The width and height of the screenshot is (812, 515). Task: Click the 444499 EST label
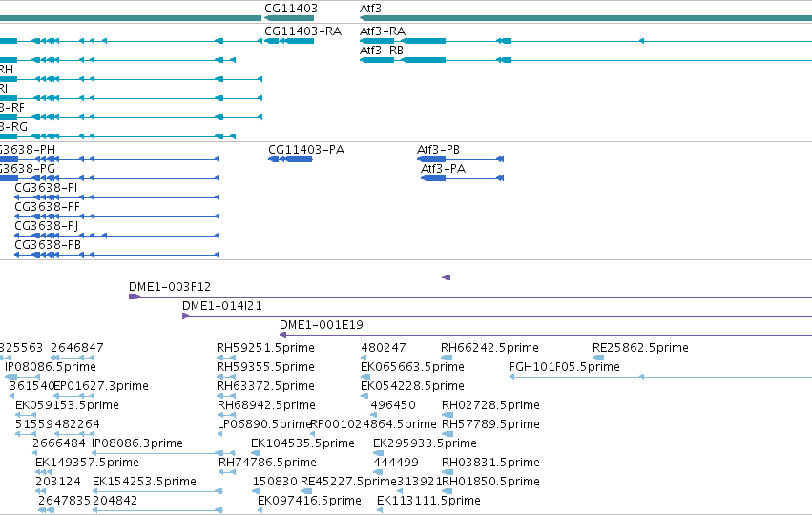tap(396, 463)
